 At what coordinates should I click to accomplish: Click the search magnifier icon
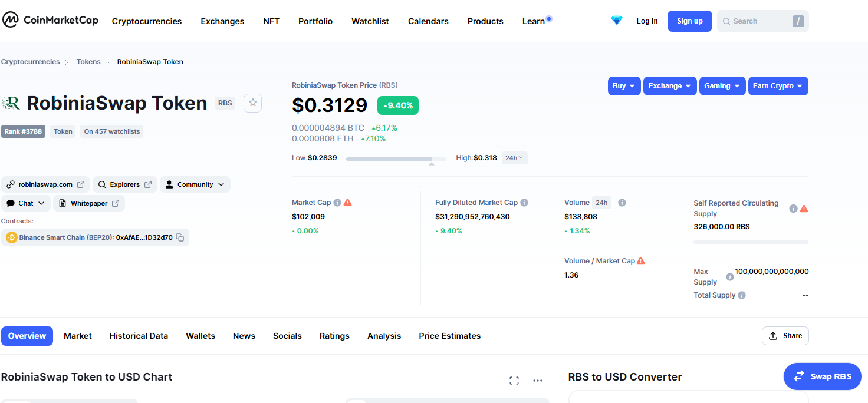[x=726, y=21]
